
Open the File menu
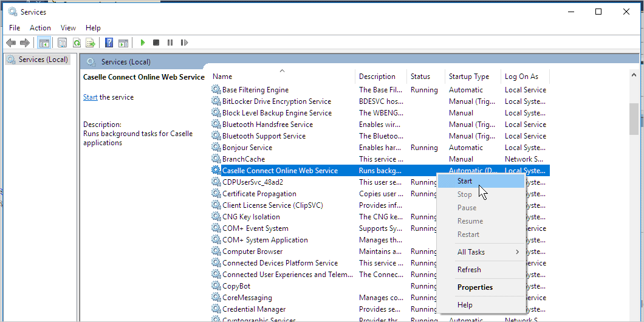pos(15,28)
